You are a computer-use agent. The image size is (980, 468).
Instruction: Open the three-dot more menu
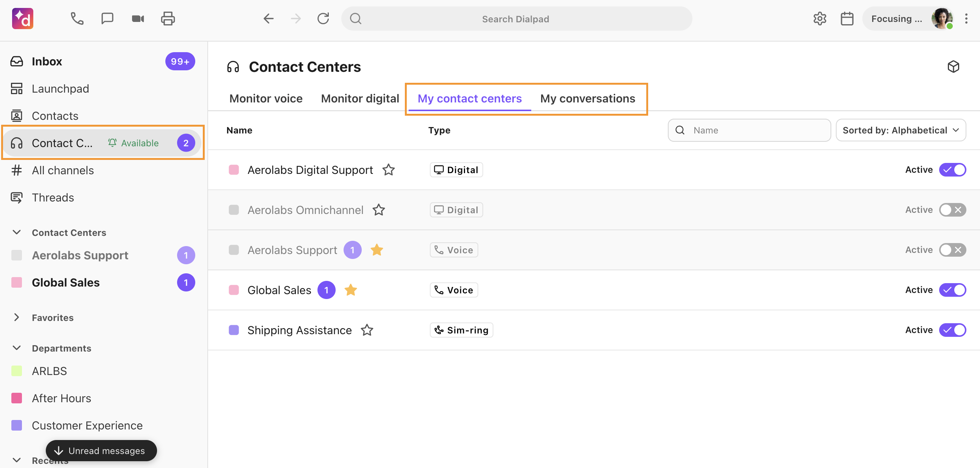coord(966,19)
